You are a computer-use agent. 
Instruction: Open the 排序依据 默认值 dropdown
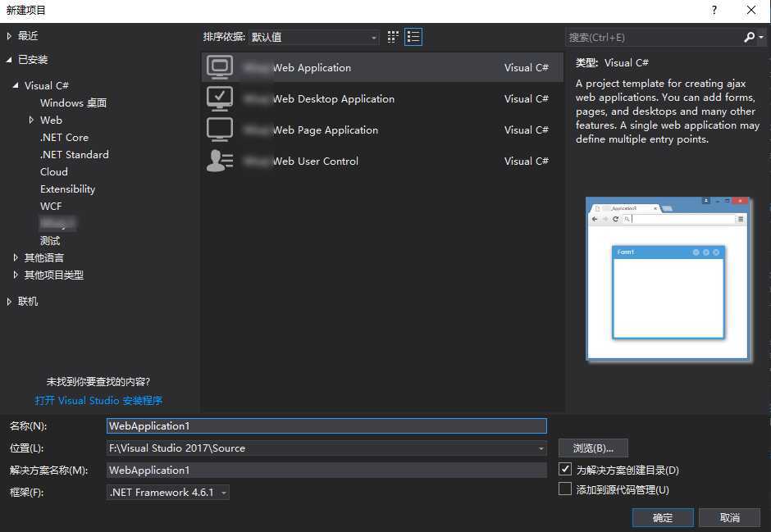(313, 38)
